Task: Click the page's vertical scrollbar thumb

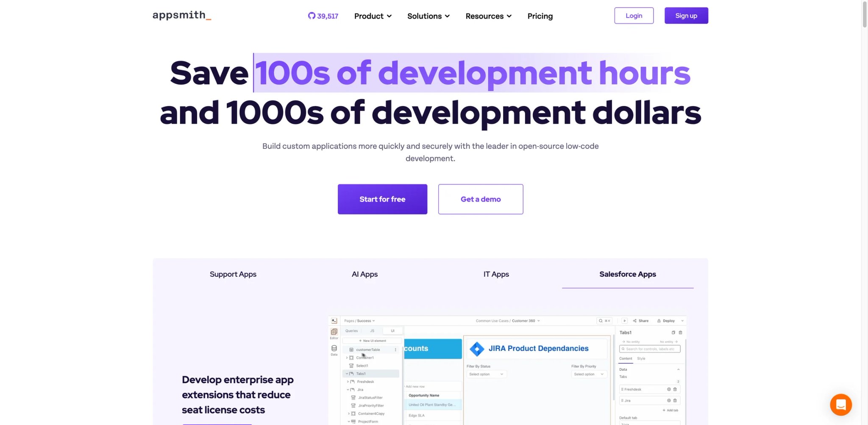Action: point(865,14)
